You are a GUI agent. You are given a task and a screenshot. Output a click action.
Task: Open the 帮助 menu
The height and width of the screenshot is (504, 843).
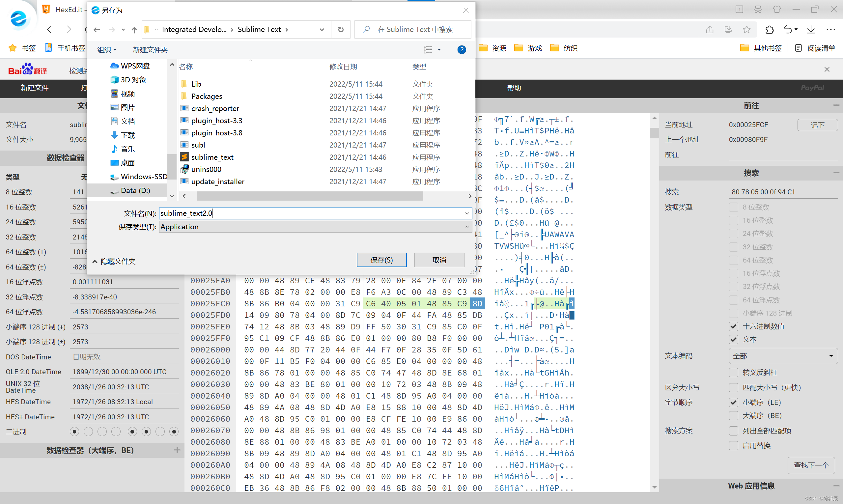coord(514,88)
